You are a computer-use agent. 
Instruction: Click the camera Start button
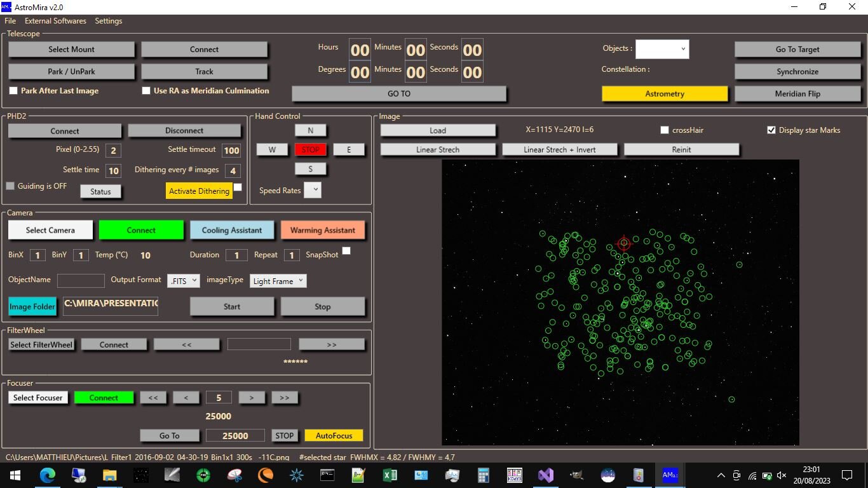click(232, 306)
